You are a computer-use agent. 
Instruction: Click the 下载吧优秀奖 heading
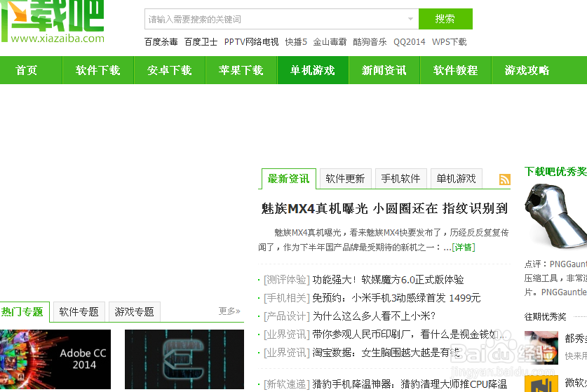555,172
